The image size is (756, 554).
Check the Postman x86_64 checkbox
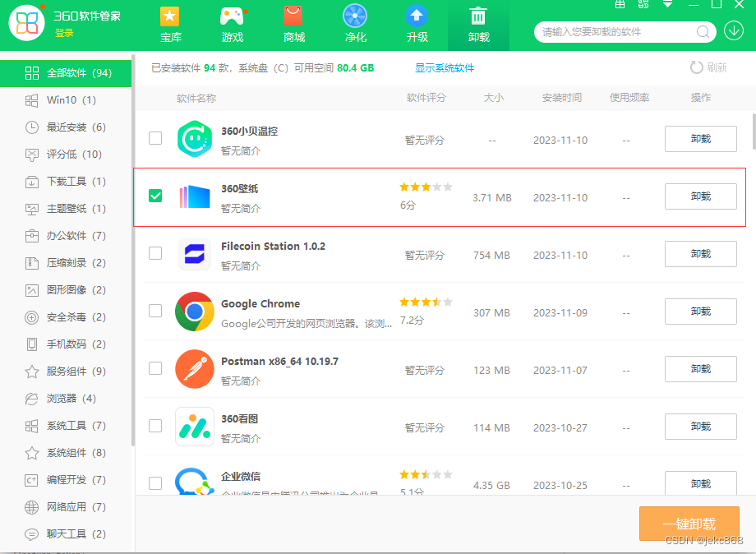coord(155,368)
